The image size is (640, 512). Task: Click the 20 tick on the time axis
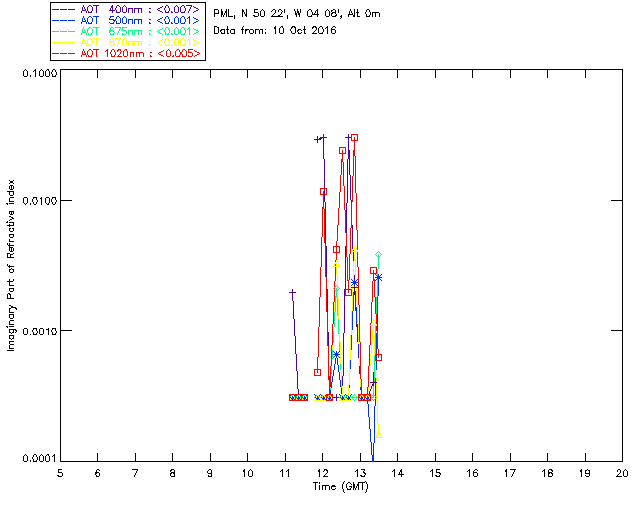point(621,472)
